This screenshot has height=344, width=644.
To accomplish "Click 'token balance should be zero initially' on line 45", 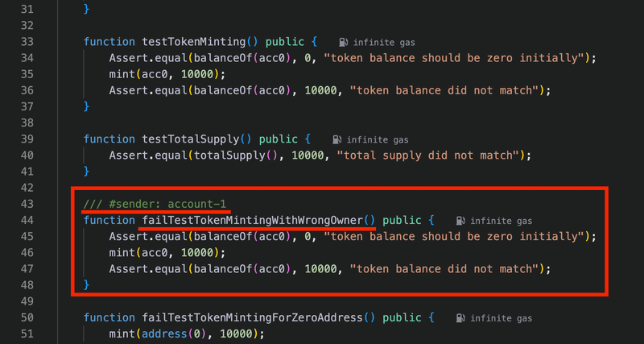I will click(453, 236).
